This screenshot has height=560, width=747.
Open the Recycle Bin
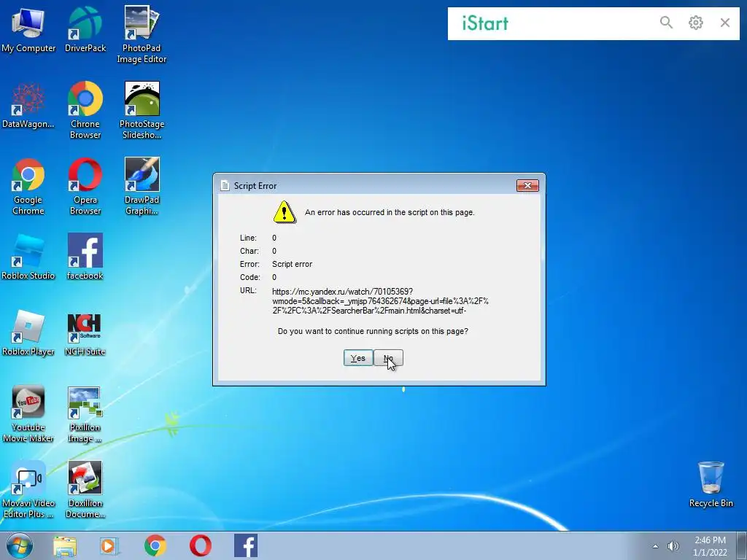(x=711, y=484)
